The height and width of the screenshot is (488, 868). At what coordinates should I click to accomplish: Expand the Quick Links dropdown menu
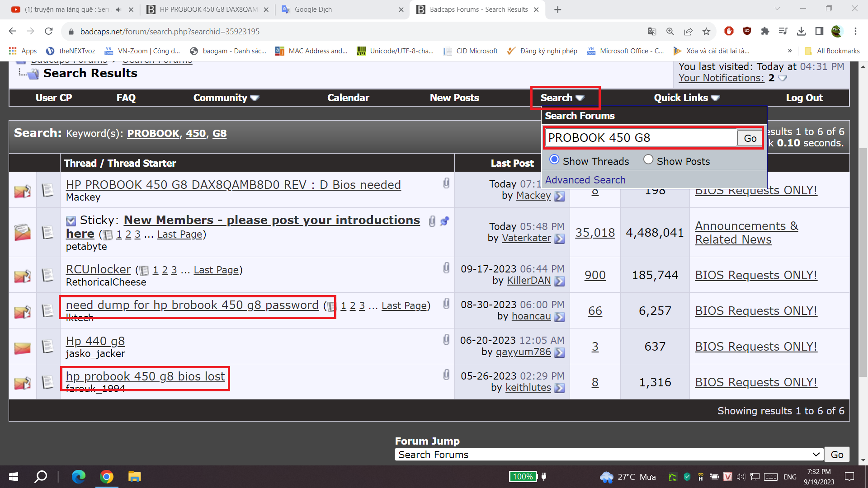[686, 98]
